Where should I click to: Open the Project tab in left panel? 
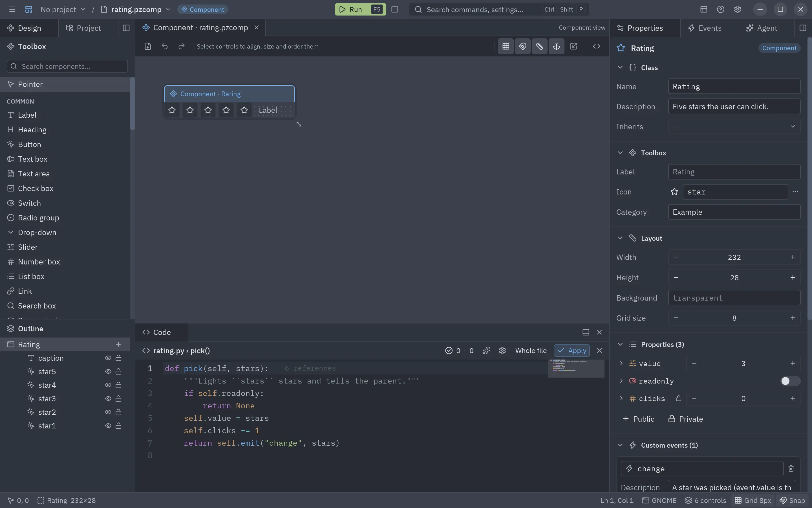[88, 28]
